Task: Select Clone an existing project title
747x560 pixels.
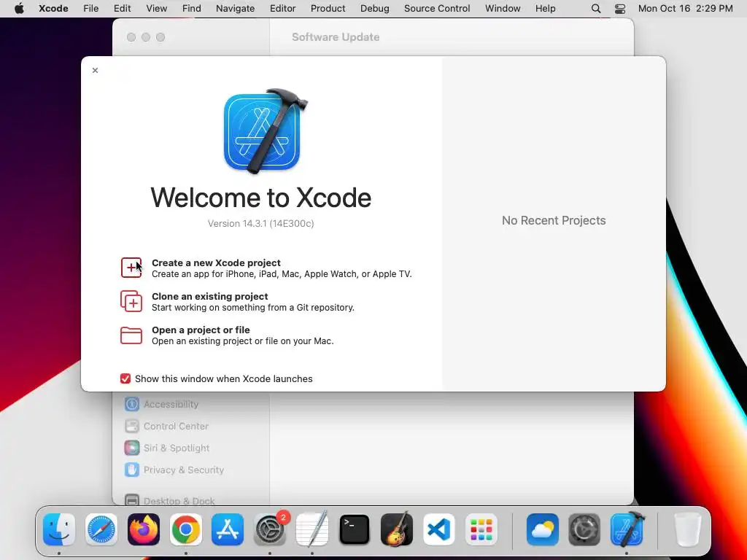Action: 210,296
